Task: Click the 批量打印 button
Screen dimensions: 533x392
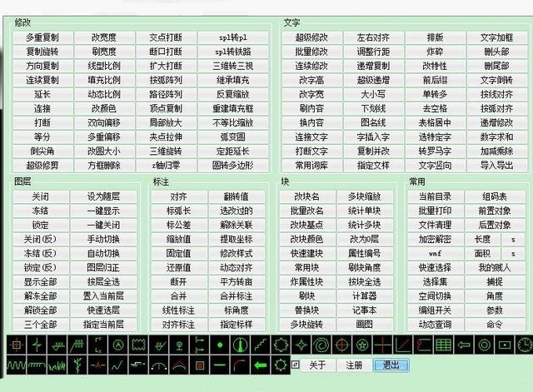Action: [x=435, y=211]
